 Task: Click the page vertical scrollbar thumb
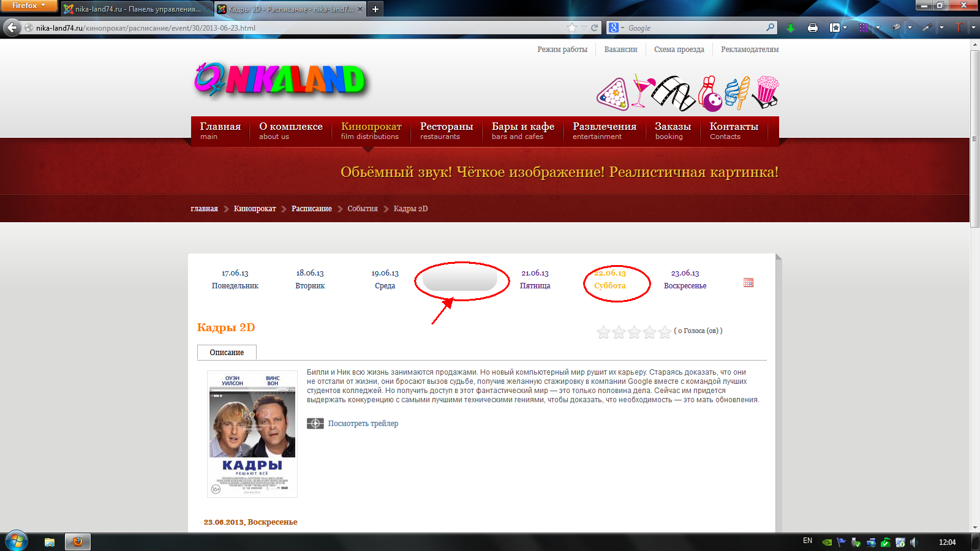point(974,139)
